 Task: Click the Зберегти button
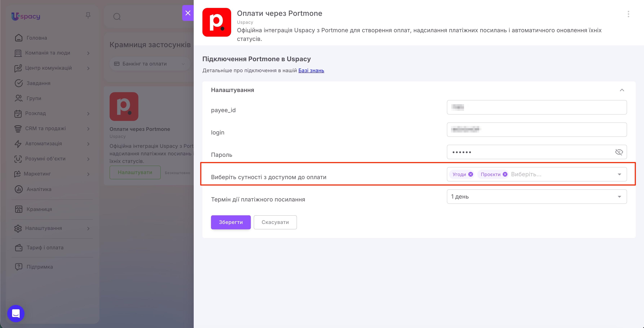point(230,222)
